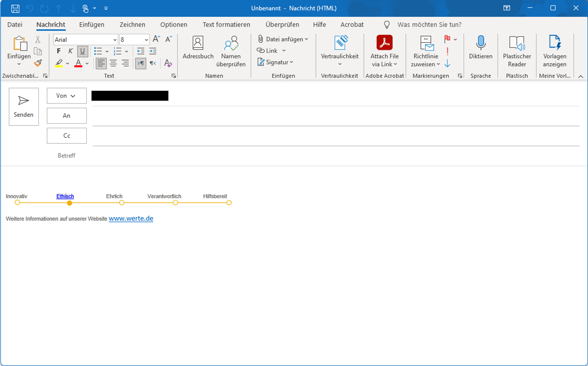Toggle bold formatting (F)
The image size is (588, 366).
coord(59,51)
